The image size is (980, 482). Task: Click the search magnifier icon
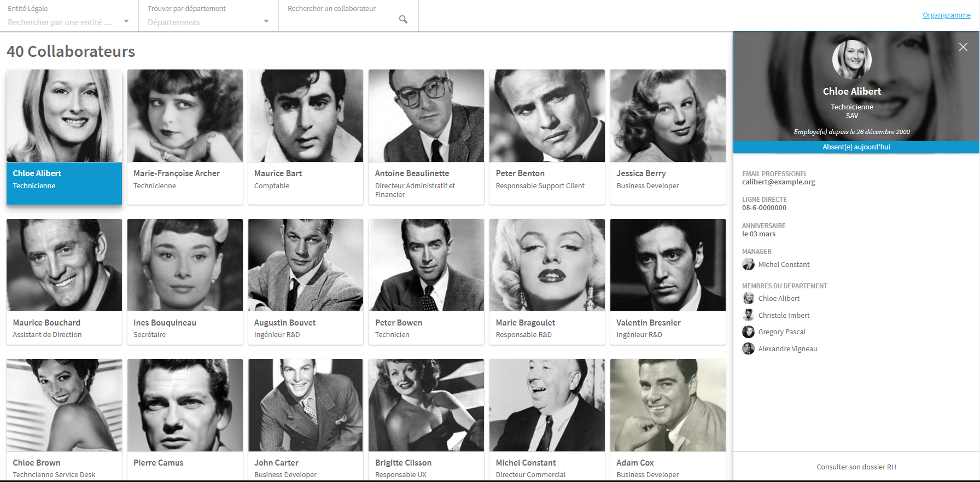403,20
